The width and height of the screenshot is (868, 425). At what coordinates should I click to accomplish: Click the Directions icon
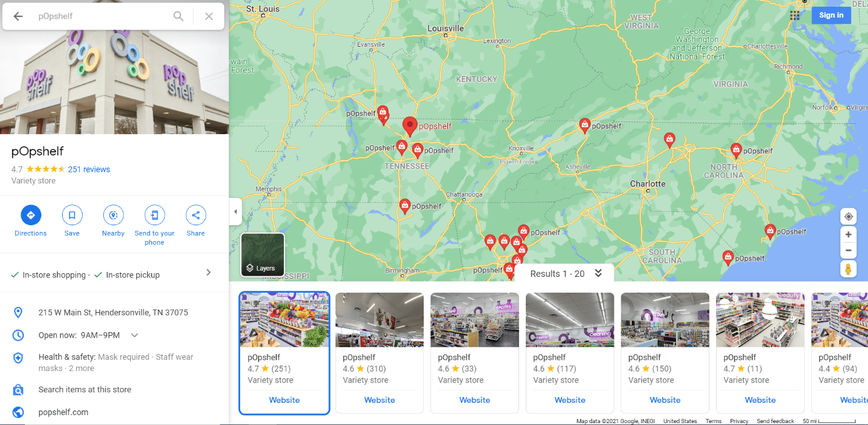[30, 215]
